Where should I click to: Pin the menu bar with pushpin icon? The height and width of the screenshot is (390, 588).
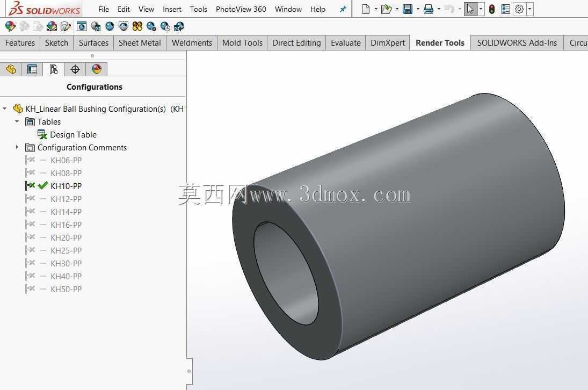(343, 9)
